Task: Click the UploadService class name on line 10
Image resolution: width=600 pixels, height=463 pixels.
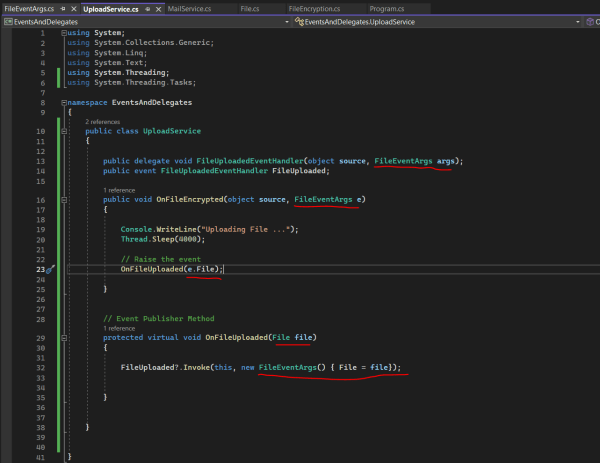Action: pos(172,131)
